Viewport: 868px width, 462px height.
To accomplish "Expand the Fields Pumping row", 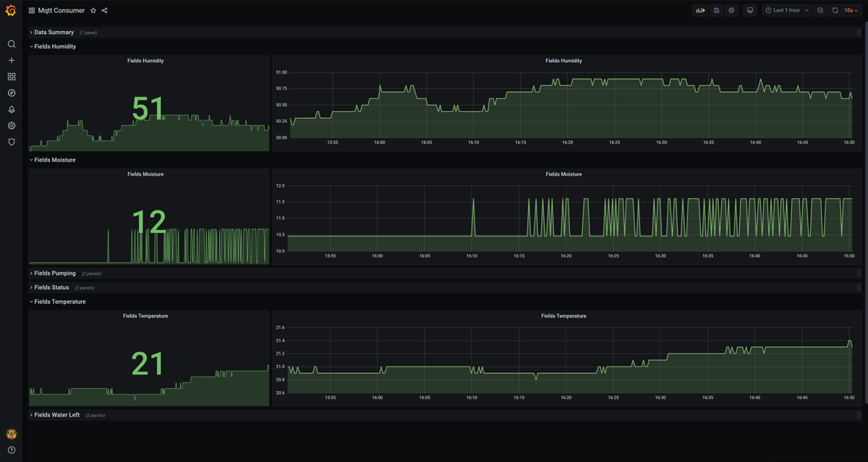I will tap(54, 273).
